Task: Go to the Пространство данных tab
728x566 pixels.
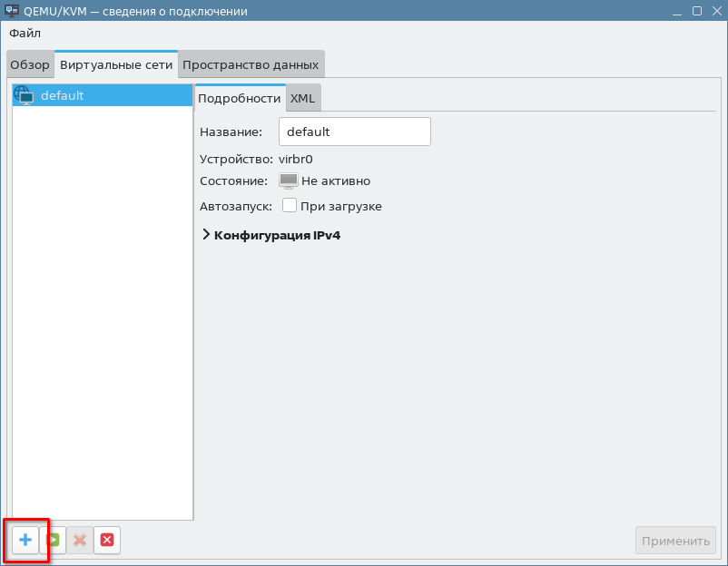Action: click(x=251, y=65)
